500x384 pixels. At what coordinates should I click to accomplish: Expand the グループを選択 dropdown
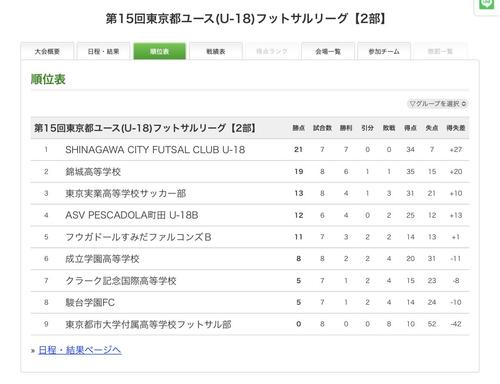437,104
